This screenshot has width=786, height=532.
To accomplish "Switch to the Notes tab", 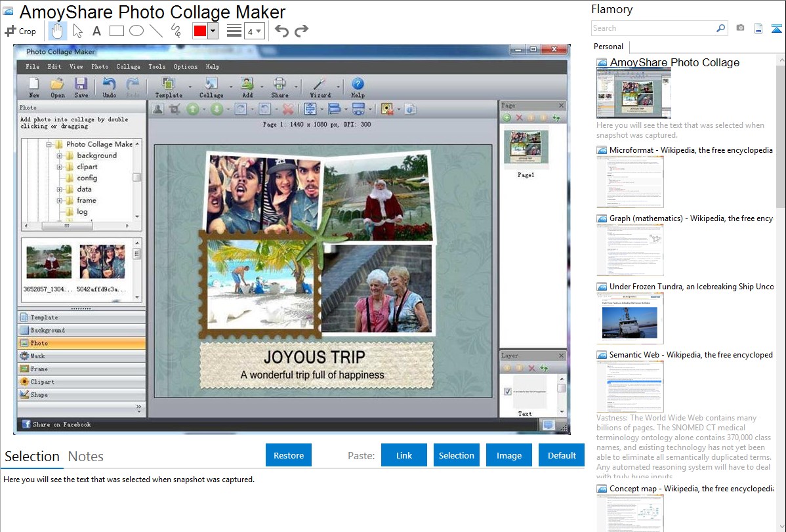I will (86, 457).
